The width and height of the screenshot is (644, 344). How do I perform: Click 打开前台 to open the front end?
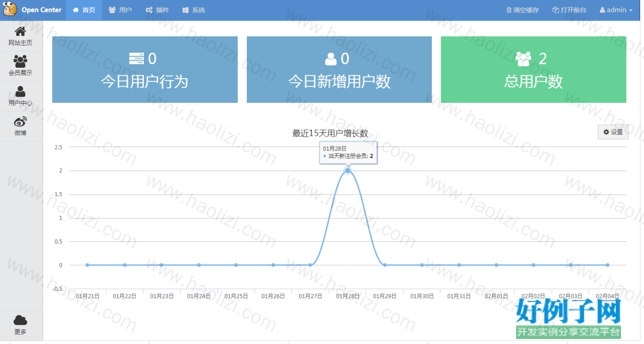tap(569, 10)
